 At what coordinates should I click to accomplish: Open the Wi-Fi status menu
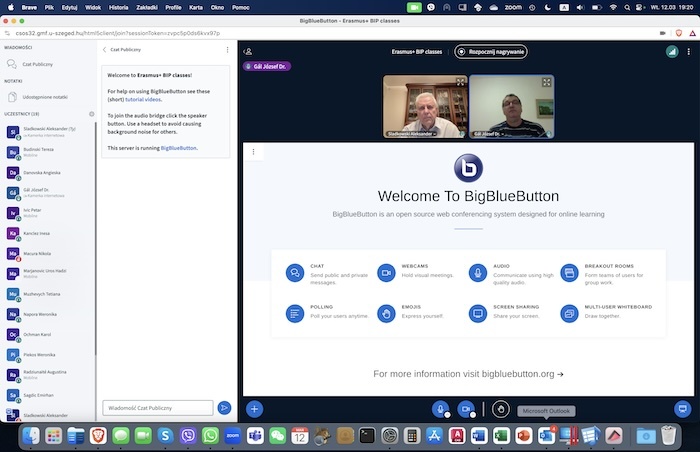[613, 7]
